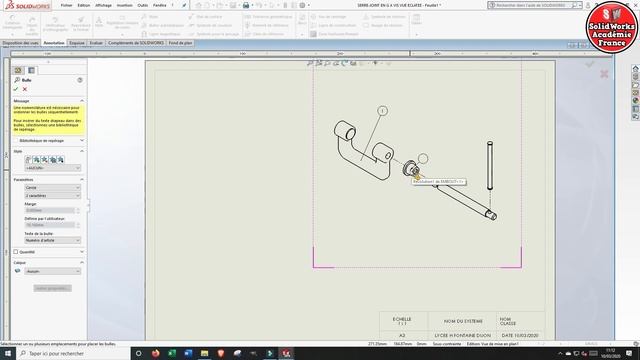Click the Autres propriétés button

53,288
